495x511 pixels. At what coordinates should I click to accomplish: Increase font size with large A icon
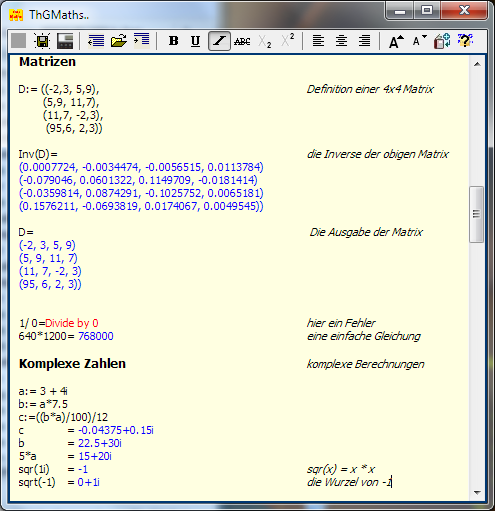[x=396, y=41]
